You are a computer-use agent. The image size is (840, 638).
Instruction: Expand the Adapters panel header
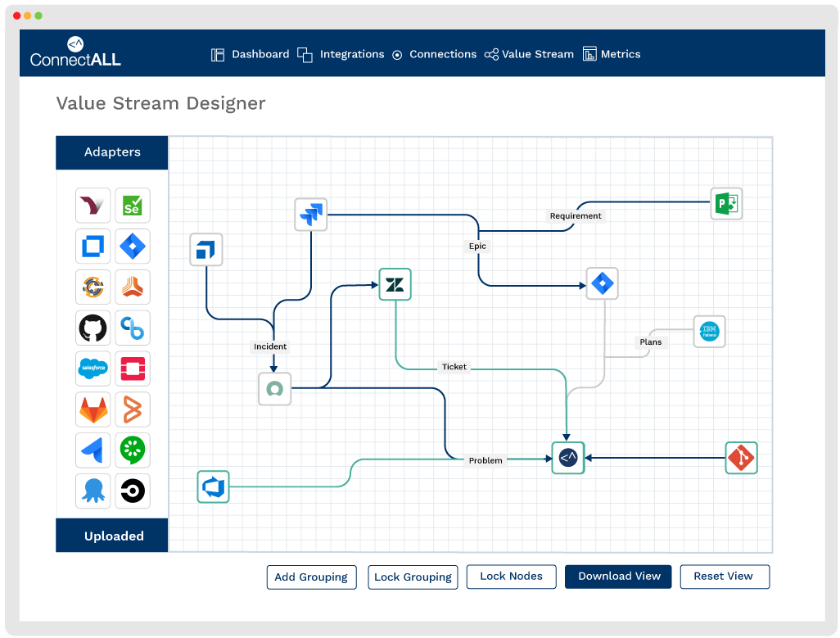(x=112, y=152)
